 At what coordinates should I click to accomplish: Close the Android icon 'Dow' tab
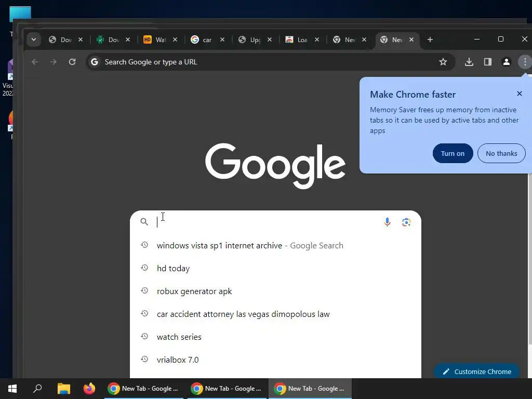click(x=128, y=39)
